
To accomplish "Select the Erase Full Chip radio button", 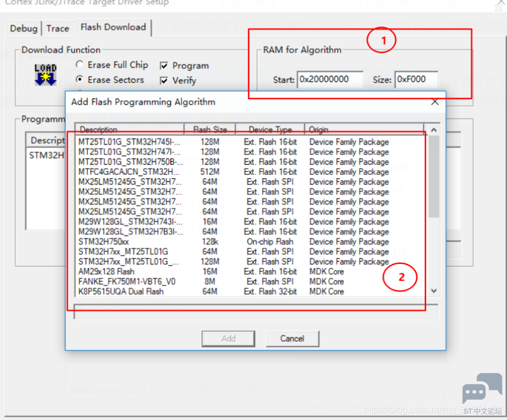I will click(x=79, y=65).
